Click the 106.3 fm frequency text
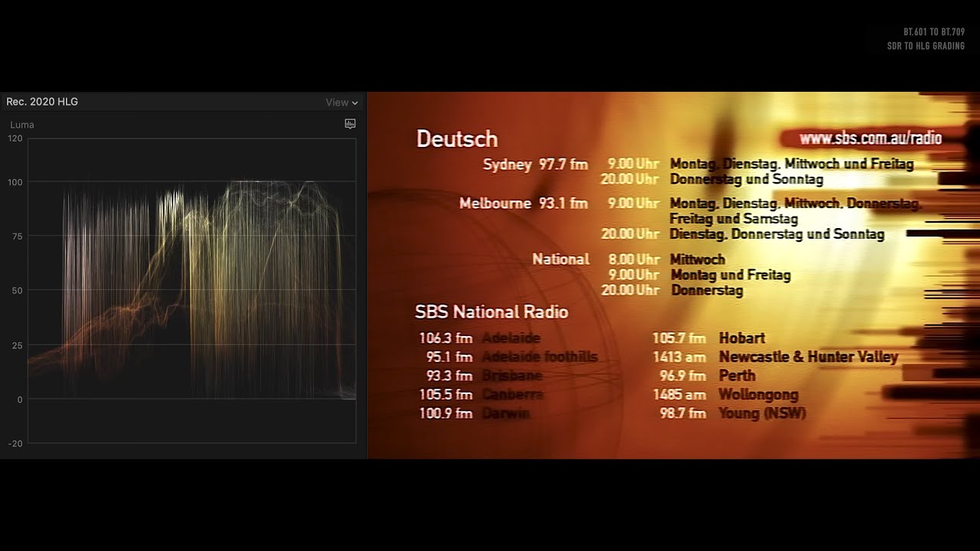The image size is (980, 551). pos(446,338)
